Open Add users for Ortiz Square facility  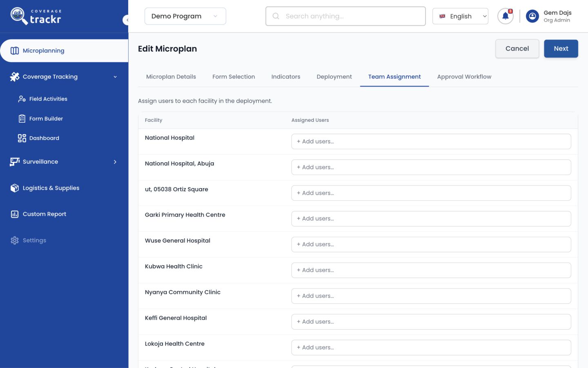pyautogui.click(x=431, y=193)
